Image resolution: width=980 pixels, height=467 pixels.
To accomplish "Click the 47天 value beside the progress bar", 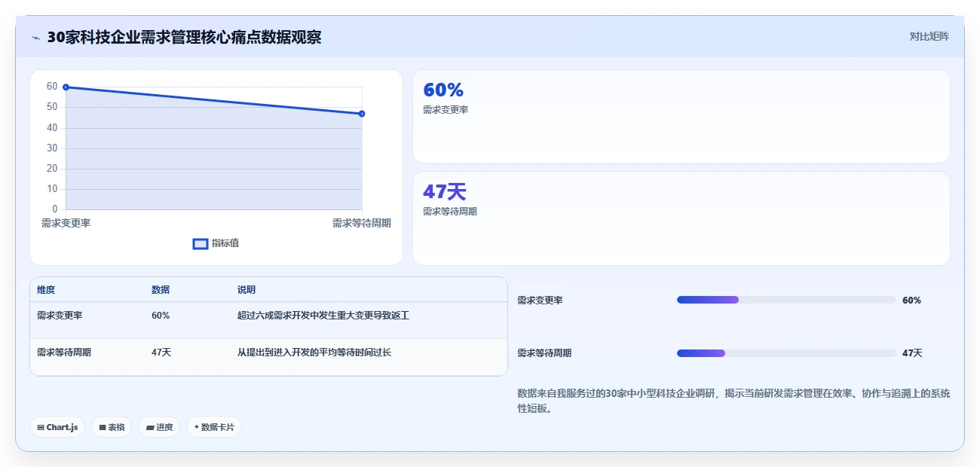I will pos(912,353).
